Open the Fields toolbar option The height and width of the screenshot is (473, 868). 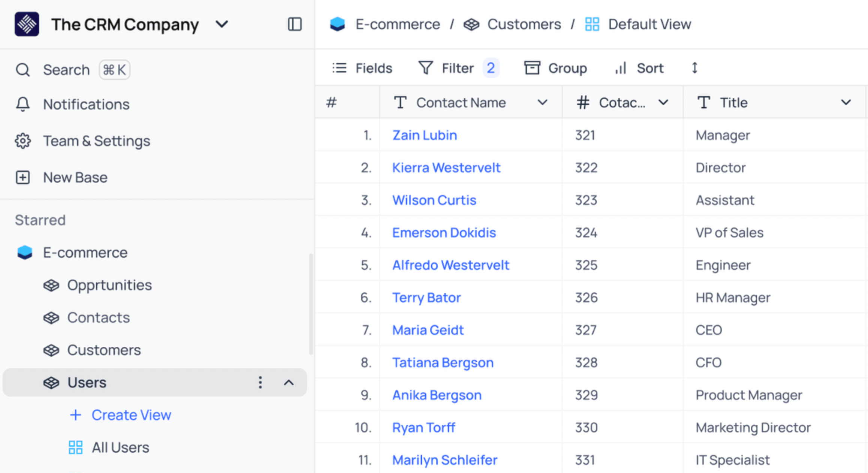pos(362,68)
